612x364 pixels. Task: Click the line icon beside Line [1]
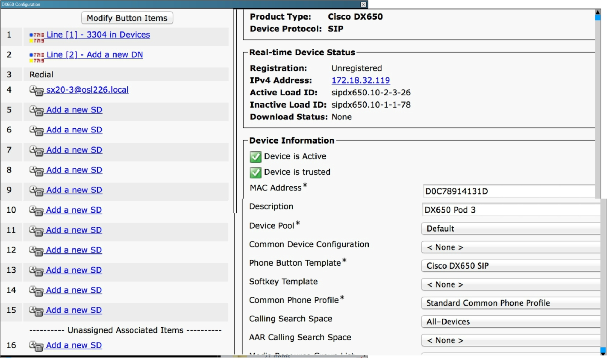[x=37, y=37]
